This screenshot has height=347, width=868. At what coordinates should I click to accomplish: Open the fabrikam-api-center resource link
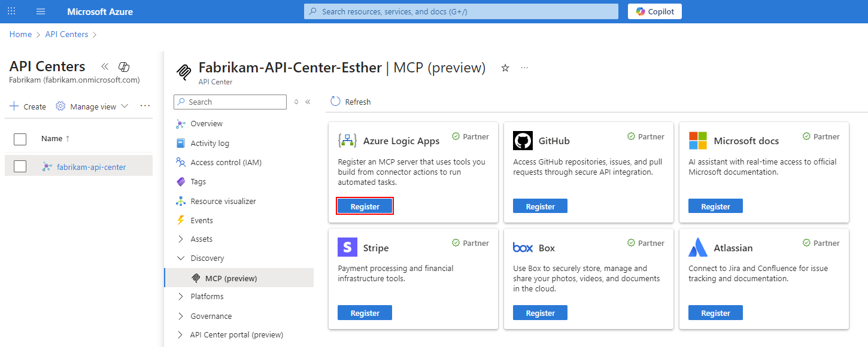point(91,167)
